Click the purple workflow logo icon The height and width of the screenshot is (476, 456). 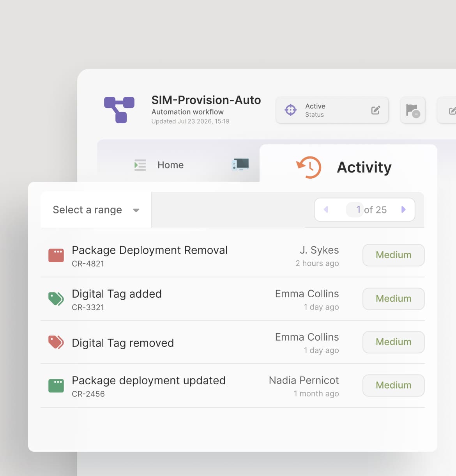(x=119, y=110)
